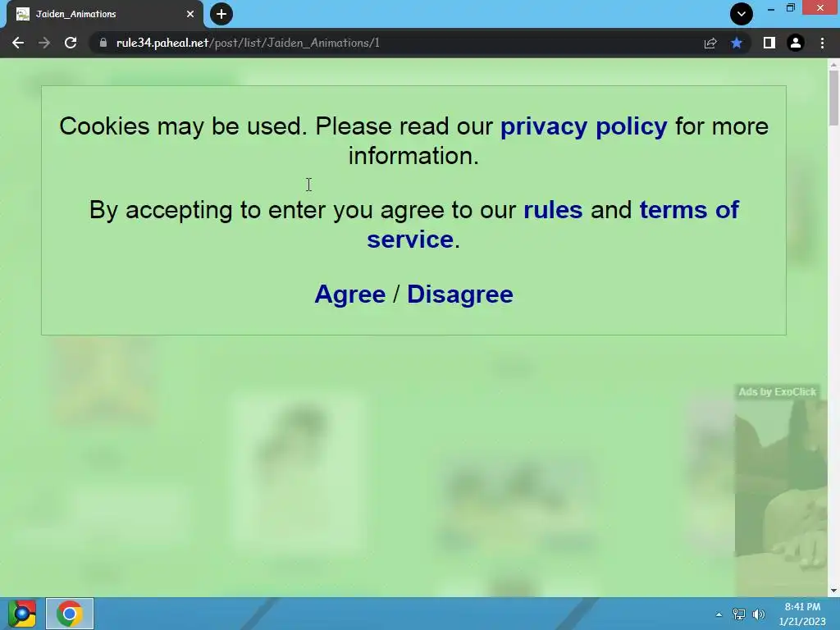Click Agree to accept
This screenshot has height=630, width=840.
point(349,294)
